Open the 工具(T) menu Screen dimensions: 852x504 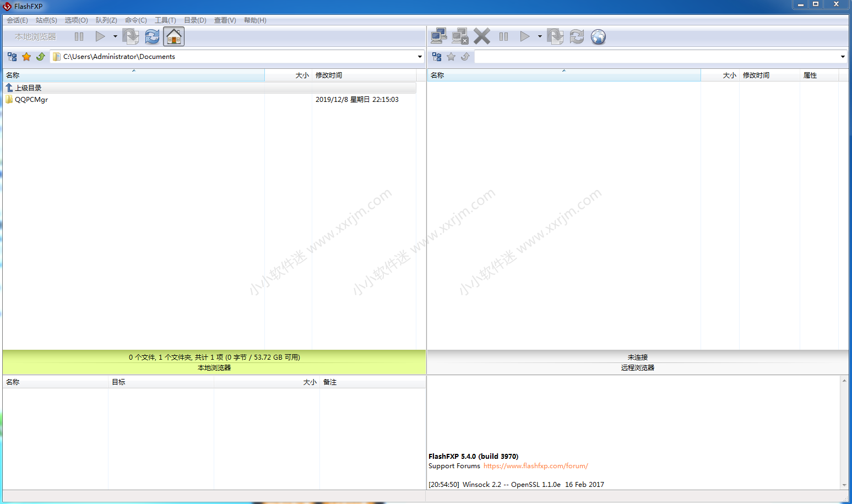tap(165, 20)
